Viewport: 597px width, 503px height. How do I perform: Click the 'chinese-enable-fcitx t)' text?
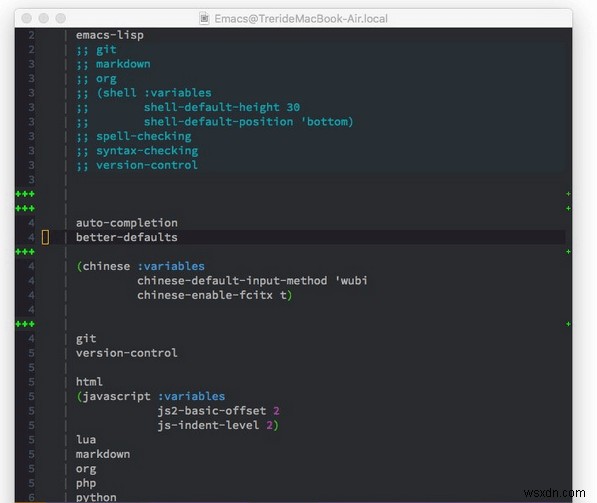click(215, 295)
